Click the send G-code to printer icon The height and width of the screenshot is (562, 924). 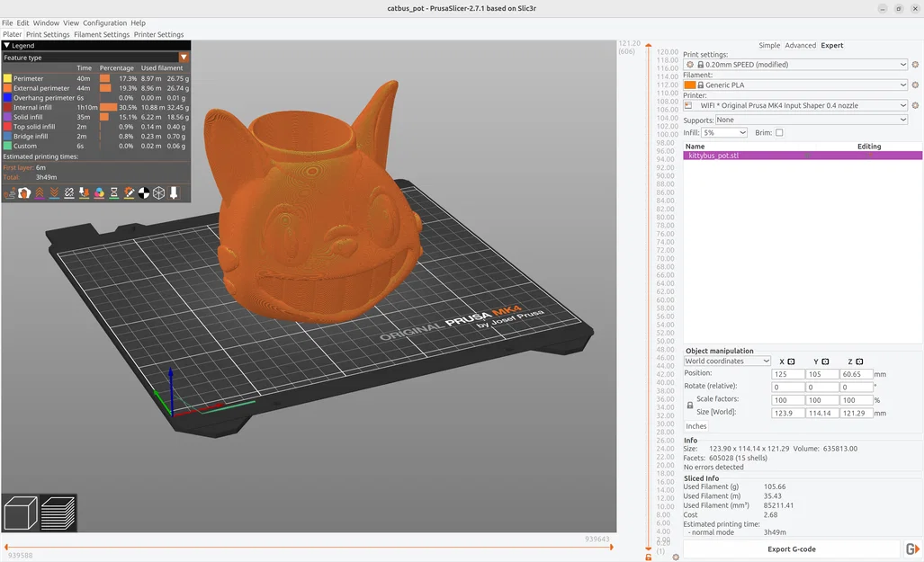coord(912,549)
